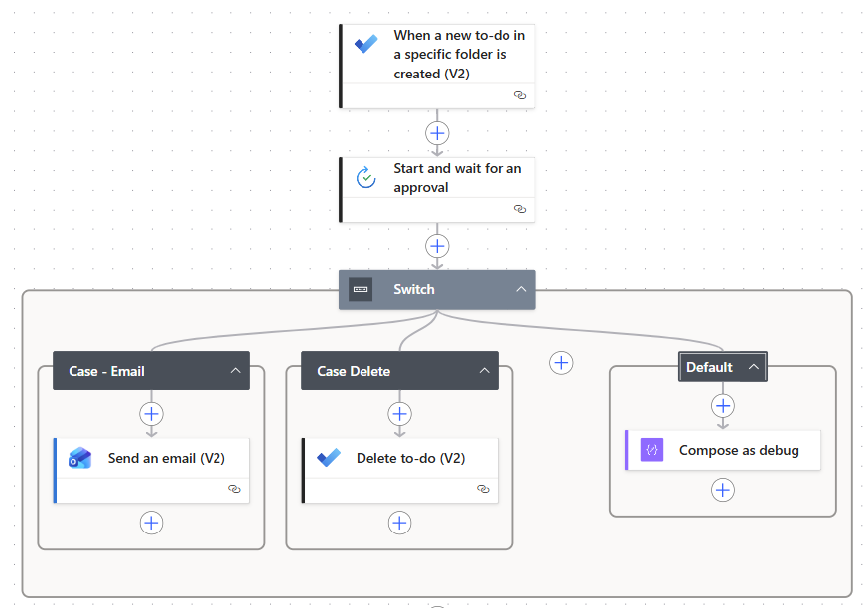
Task: Open the 'Delete to-do (V2)' action title
Action: tap(411, 459)
